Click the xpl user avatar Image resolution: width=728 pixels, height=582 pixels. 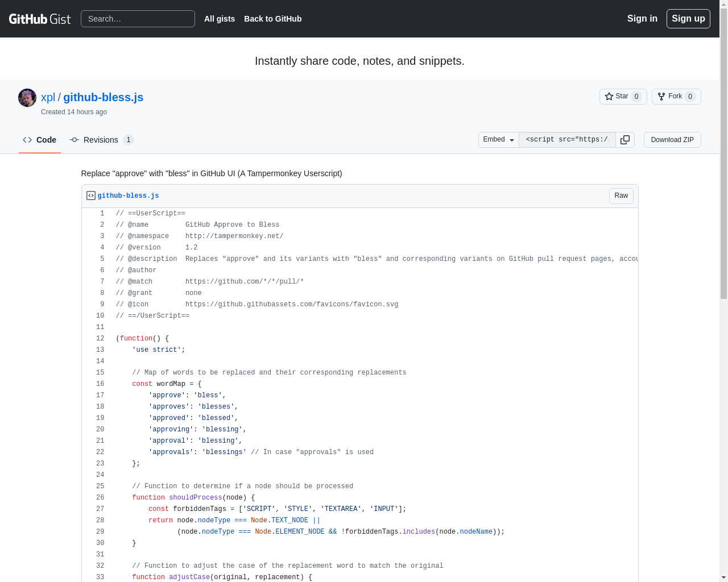click(x=27, y=98)
